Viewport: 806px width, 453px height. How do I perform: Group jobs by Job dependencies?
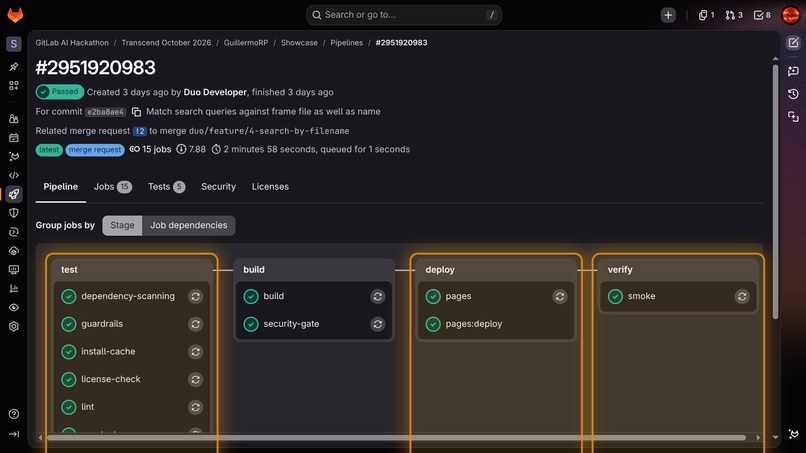(x=189, y=225)
